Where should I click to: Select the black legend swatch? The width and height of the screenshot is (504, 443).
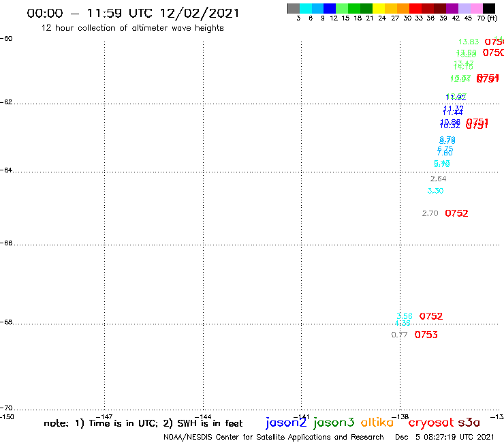point(488,8)
